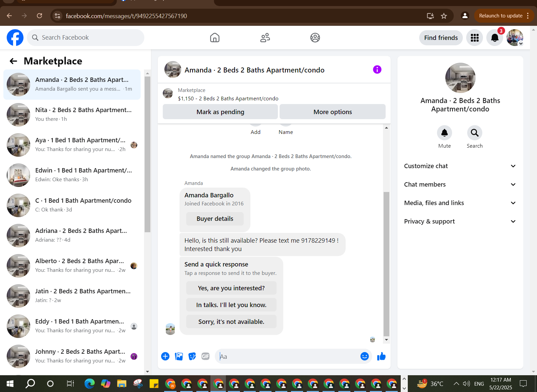Image resolution: width=537 pixels, height=392 pixels.
Task: Open Amanda 2 Beds 2 Baths conversation
Action: 72,85
